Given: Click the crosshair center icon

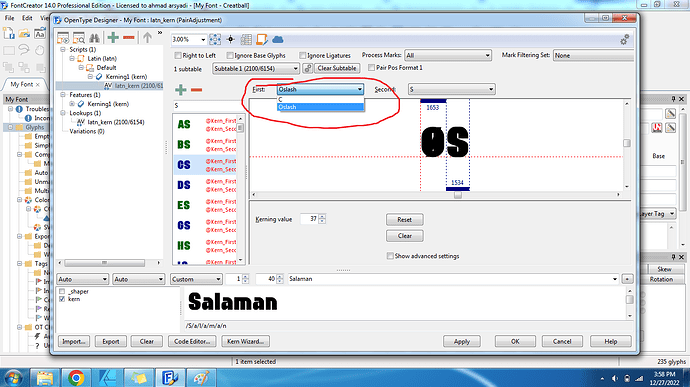Looking at the screenshot, I should pos(231,40).
